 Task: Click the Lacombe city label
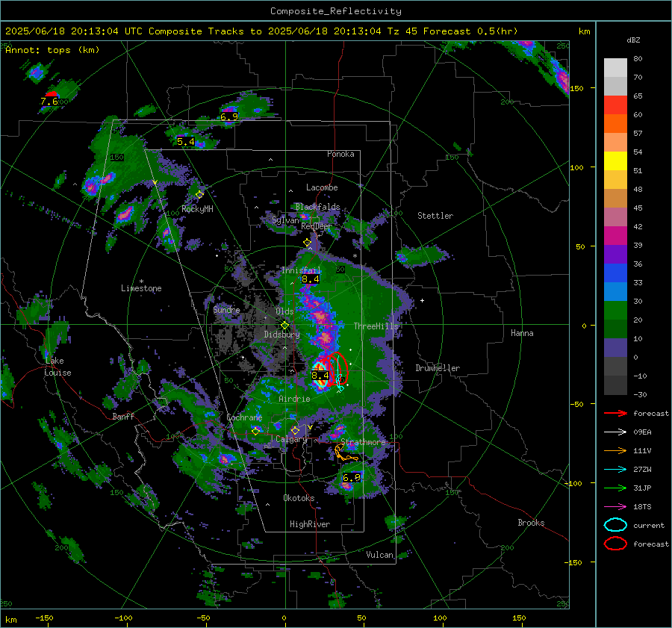[322, 187]
